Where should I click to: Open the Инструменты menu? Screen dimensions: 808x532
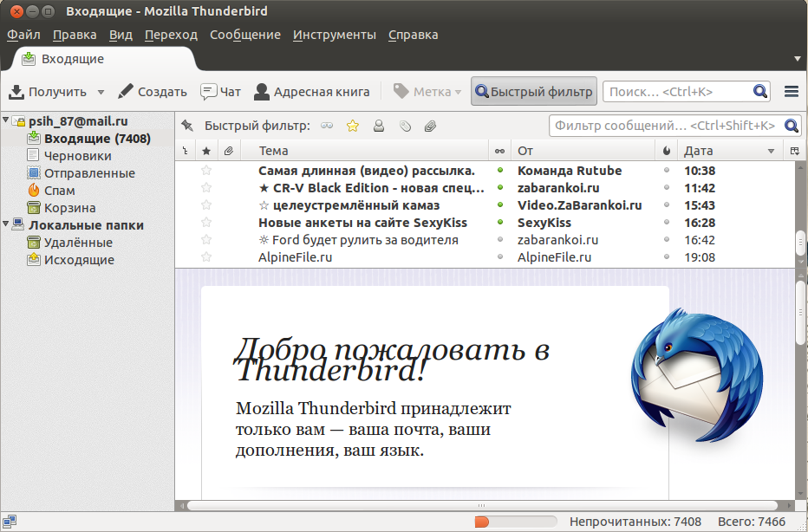click(x=335, y=35)
